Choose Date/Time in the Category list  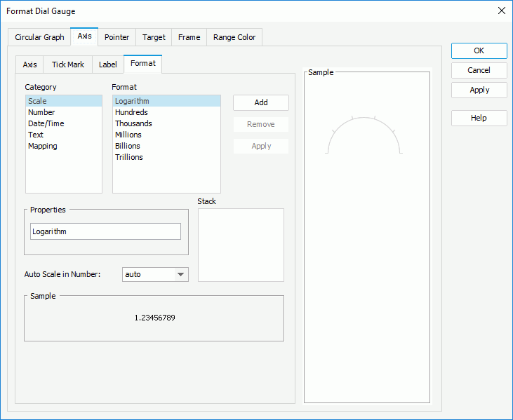click(64, 123)
